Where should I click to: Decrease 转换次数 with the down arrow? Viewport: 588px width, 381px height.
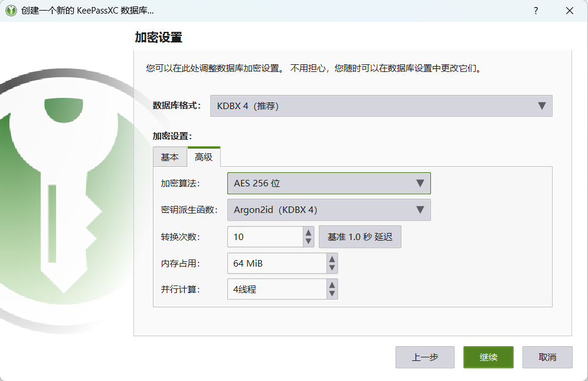(x=308, y=241)
